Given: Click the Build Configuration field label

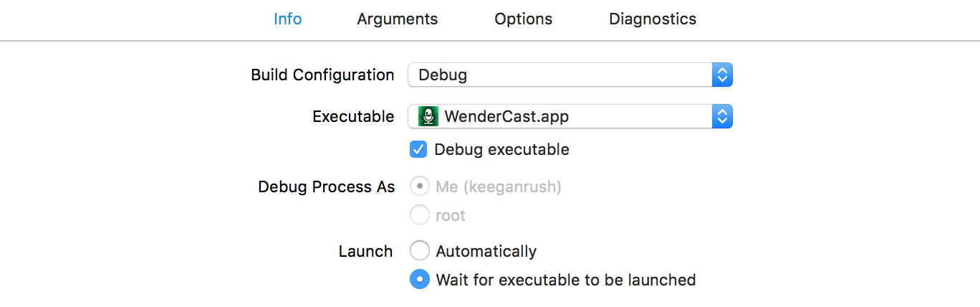Looking at the screenshot, I should [322, 75].
